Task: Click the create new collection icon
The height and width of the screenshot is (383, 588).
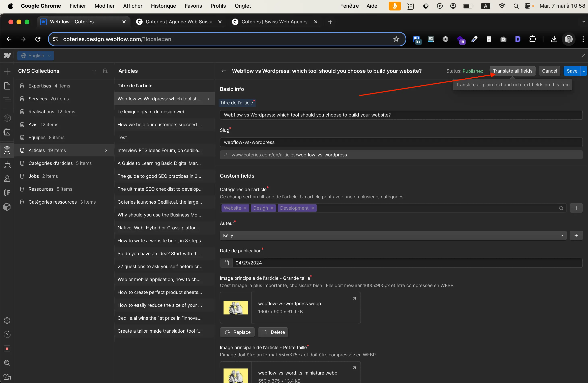Action: tap(105, 71)
